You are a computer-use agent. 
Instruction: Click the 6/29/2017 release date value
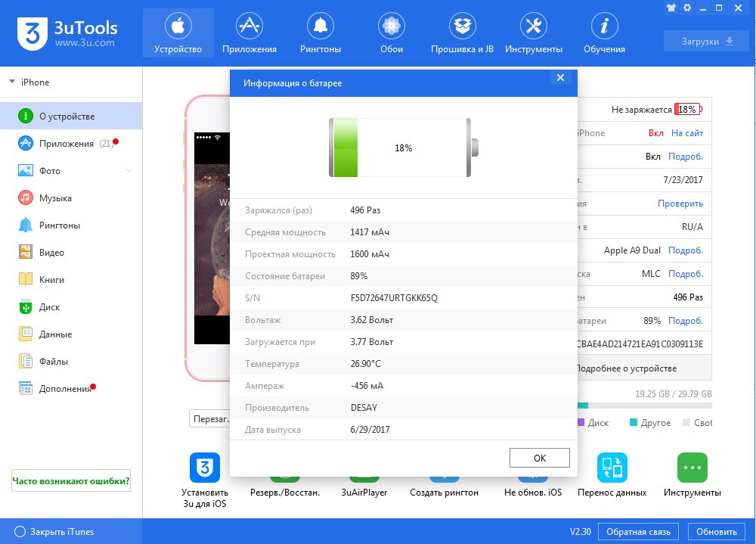tap(370, 430)
